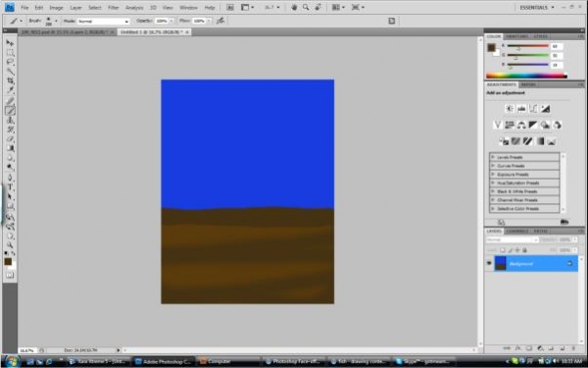Viewport: 588px width, 368px height.
Task: Select the 3D Rotate tool
Action: click(x=10, y=217)
